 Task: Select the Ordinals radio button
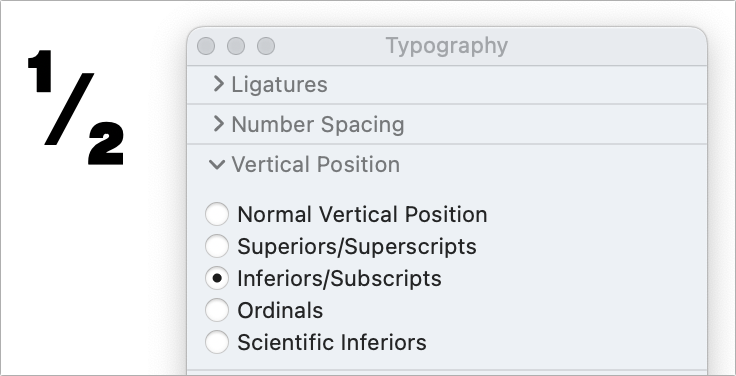217,310
